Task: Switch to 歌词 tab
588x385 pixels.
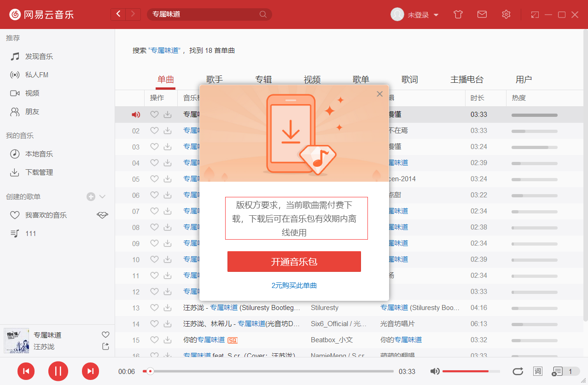Action: pos(410,80)
